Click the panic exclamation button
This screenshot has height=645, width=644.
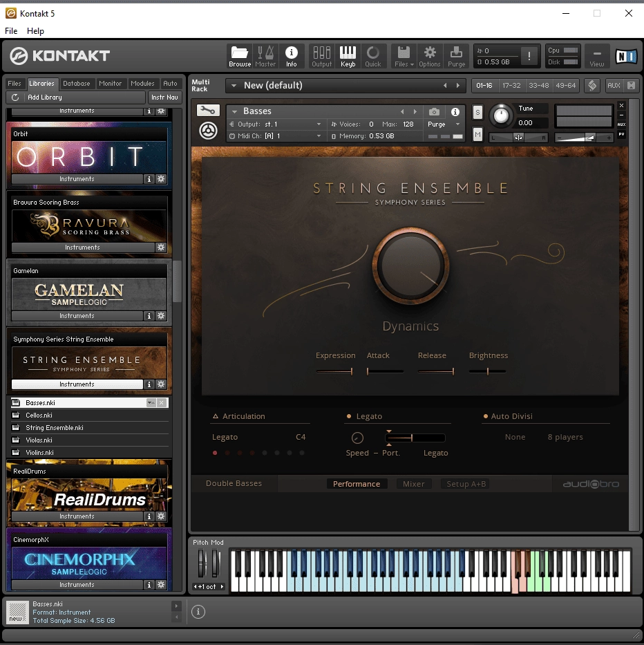(529, 55)
